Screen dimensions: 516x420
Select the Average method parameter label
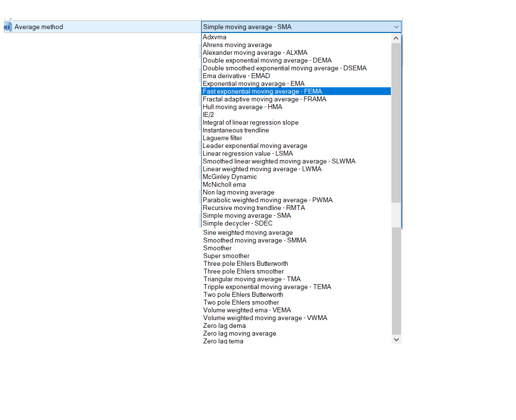(x=38, y=27)
